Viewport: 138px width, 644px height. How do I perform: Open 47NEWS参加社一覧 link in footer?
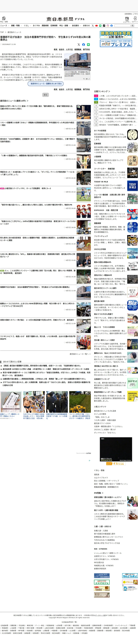(69, 622)
